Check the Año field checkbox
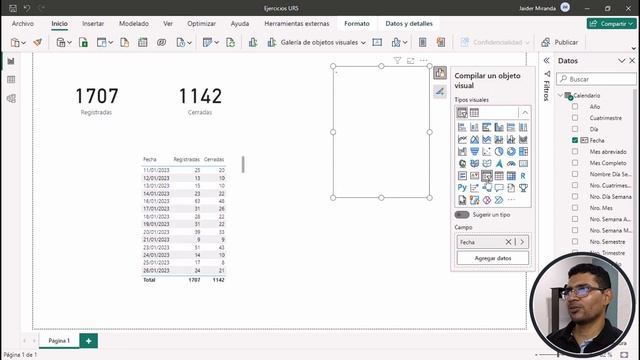 (x=575, y=107)
